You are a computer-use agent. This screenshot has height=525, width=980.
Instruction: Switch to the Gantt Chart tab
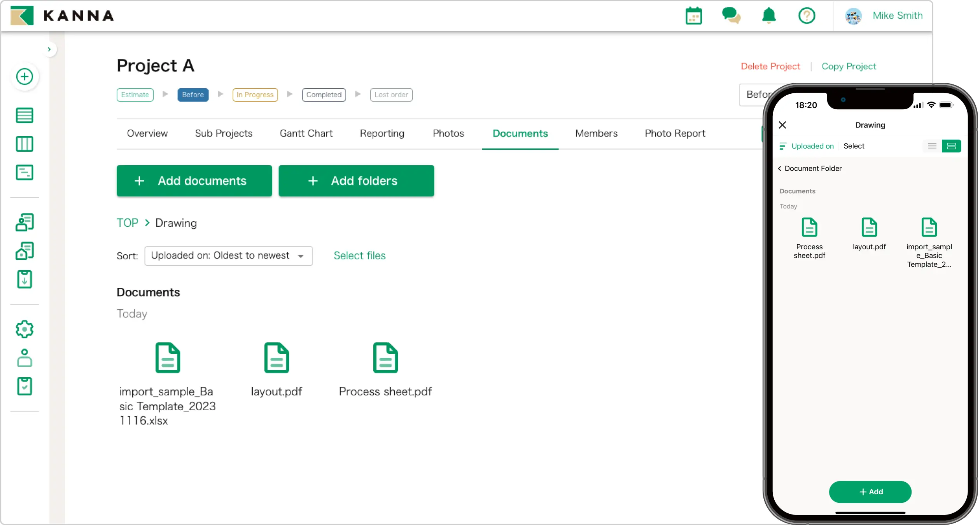(306, 133)
